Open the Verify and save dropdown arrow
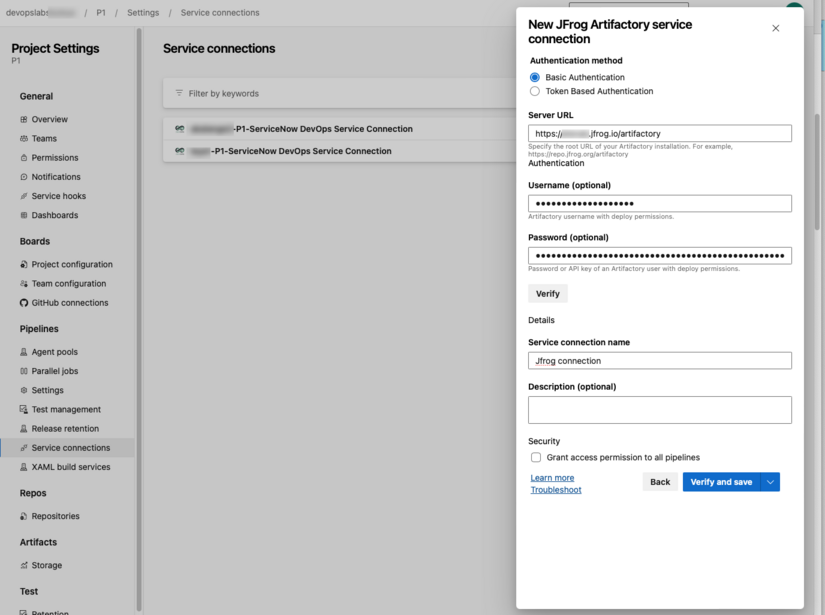 point(770,482)
